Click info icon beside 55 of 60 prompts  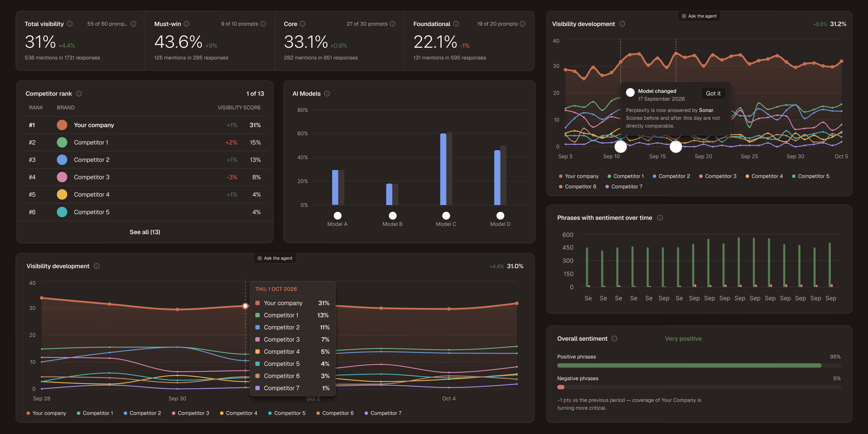[x=133, y=24]
